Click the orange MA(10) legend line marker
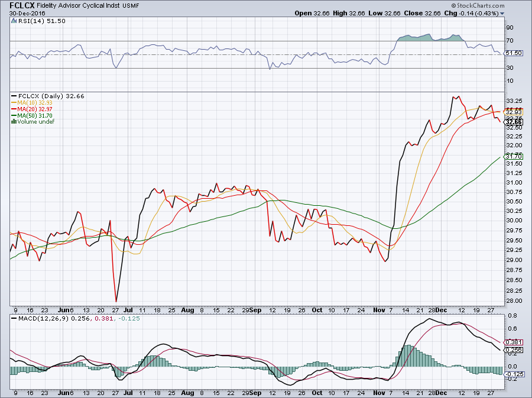 coord(14,103)
